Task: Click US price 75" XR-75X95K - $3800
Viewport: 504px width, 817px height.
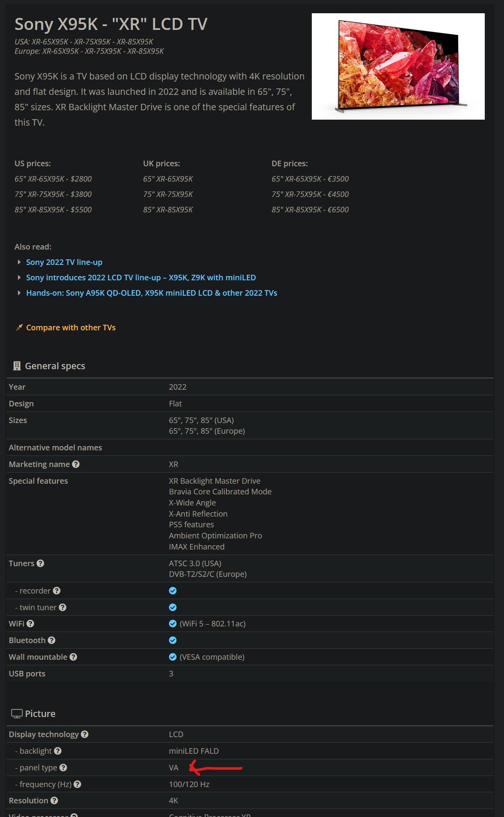Action: (x=53, y=194)
